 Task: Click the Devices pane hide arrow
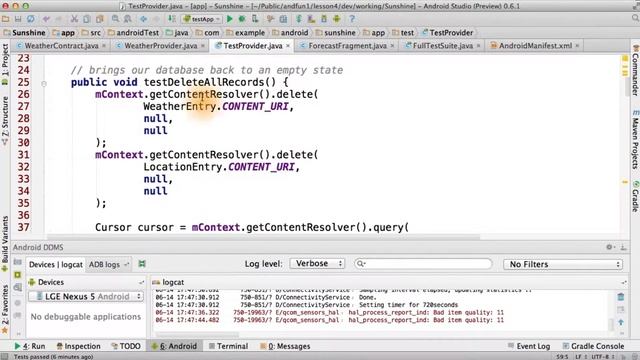141,282
